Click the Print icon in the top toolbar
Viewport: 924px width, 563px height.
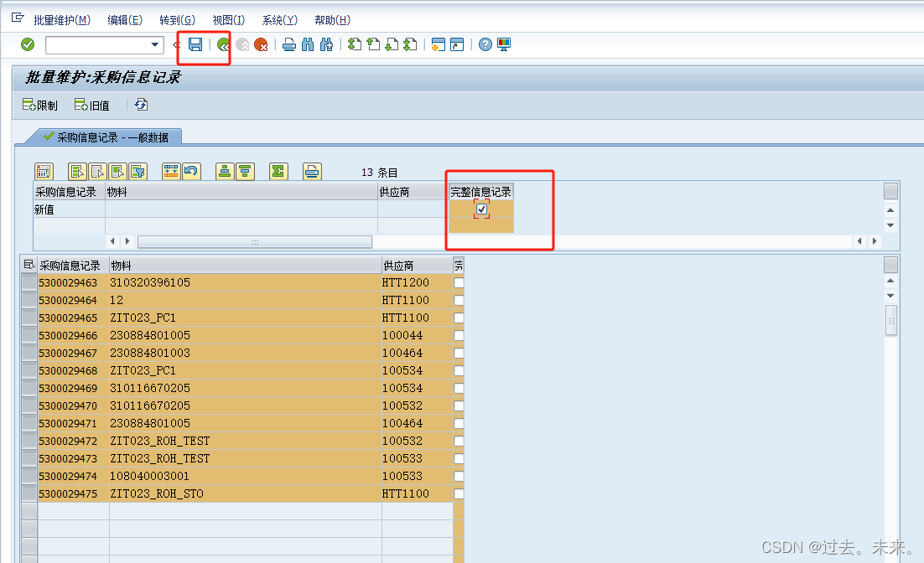click(x=288, y=44)
